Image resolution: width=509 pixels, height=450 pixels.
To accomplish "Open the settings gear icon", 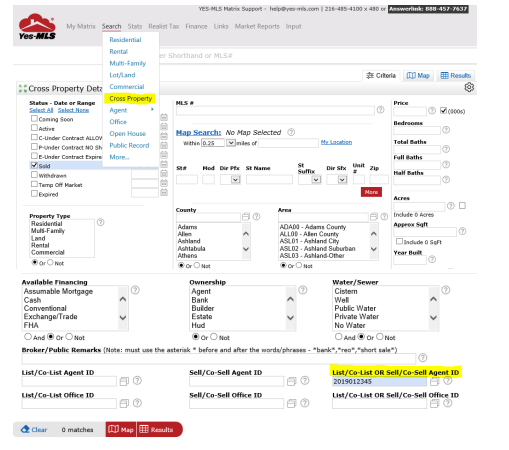I will tap(469, 87).
